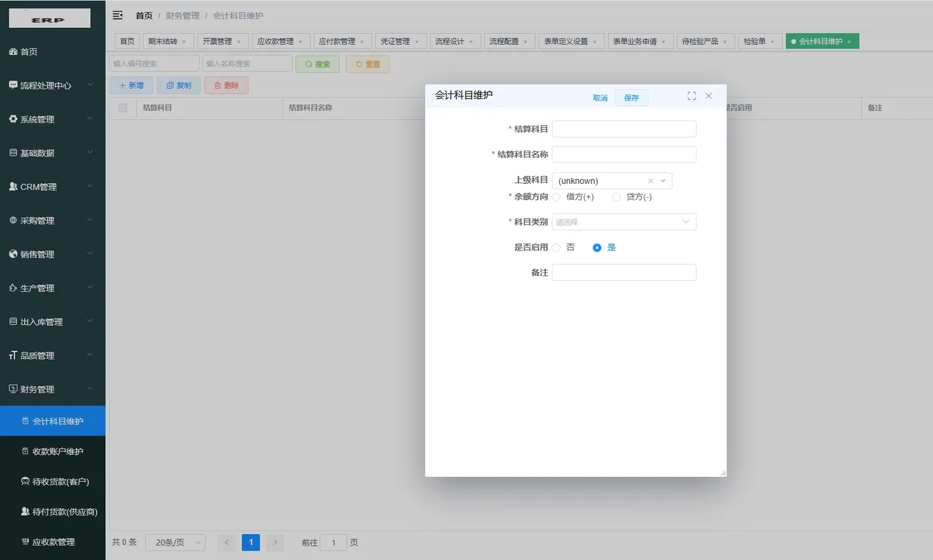The height and width of the screenshot is (560, 933).
Task: Expand the CRM管理 sidebar menu
Action: point(90,186)
